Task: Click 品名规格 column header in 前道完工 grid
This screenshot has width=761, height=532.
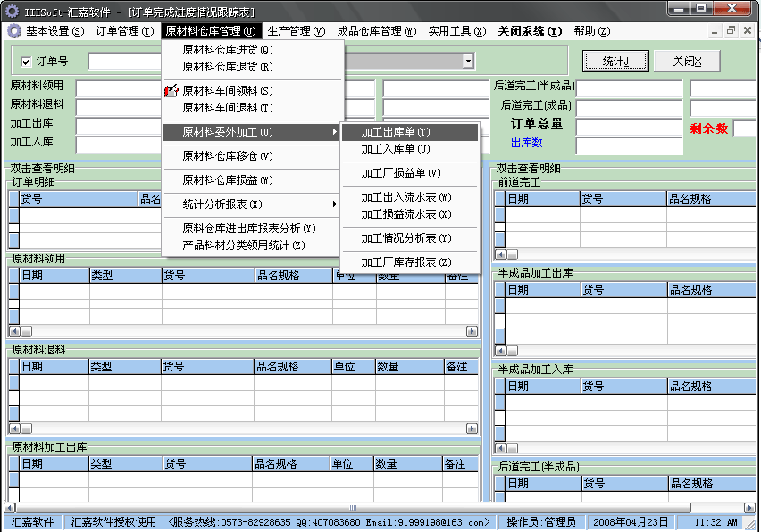Action: (x=711, y=199)
